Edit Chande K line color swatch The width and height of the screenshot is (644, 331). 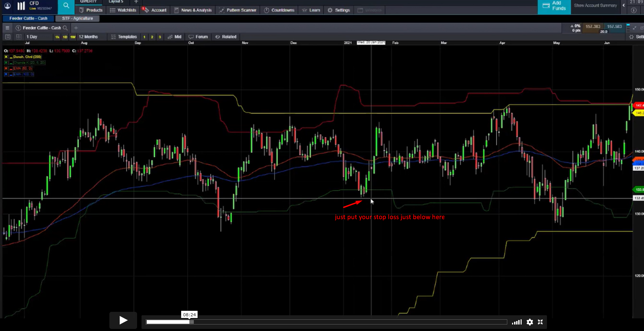pos(11,63)
